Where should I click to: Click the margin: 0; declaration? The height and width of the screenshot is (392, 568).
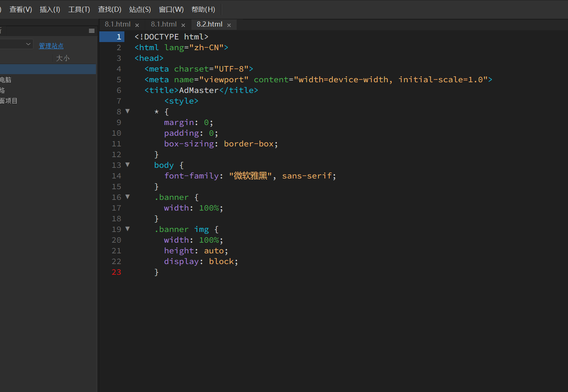click(x=189, y=122)
